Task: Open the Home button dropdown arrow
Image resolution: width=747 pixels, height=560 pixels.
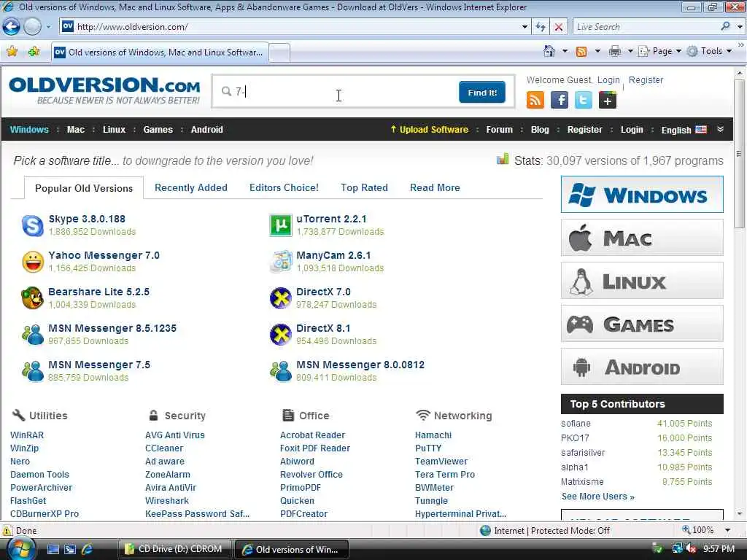Action: click(x=565, y=51)
